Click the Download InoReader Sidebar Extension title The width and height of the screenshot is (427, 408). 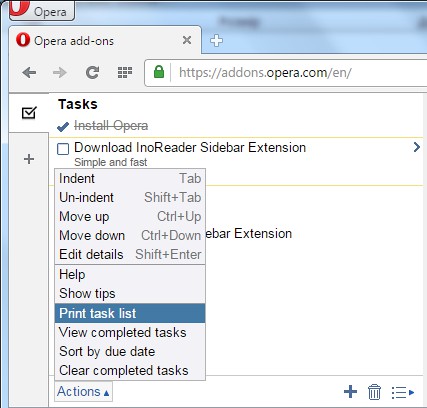(x=190, y=147)
